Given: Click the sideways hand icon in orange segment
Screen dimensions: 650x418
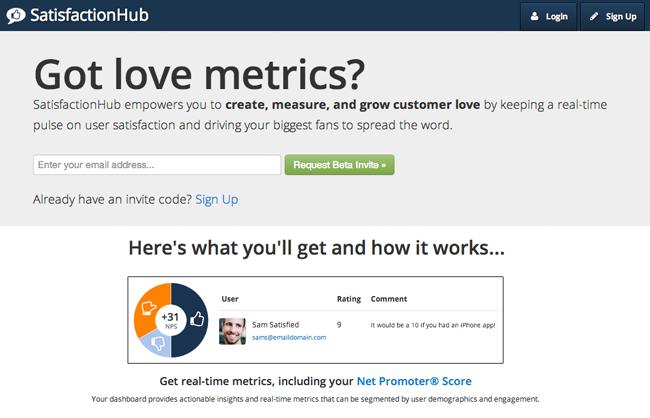Looking at the screenshot, I should [148, 308].
